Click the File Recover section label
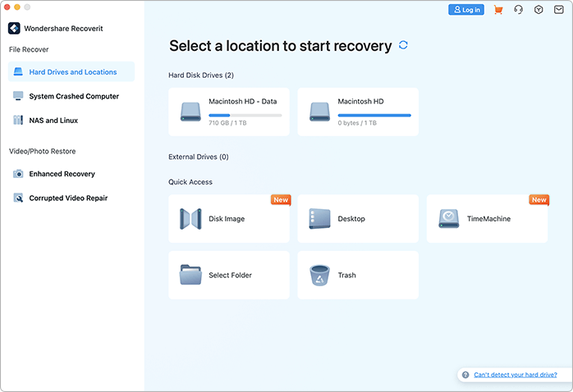This screenshot has width=573, height=392. tap(29, 49)
